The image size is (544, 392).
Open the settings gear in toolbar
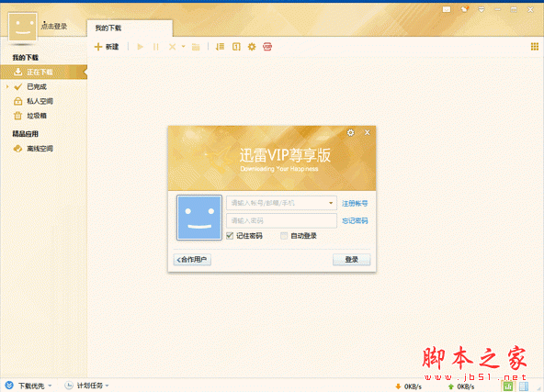point(252,47)
